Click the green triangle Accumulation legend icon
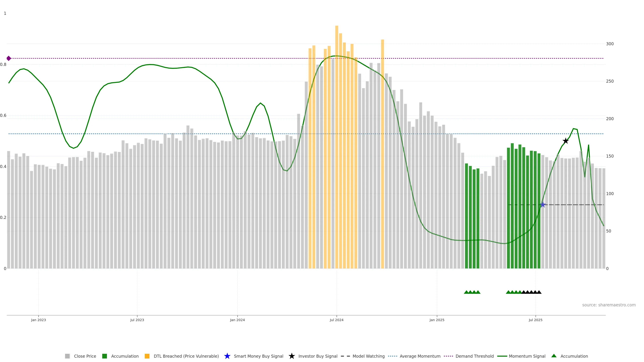The width and height of the screenshot is (644, 362). coord(554,356)
